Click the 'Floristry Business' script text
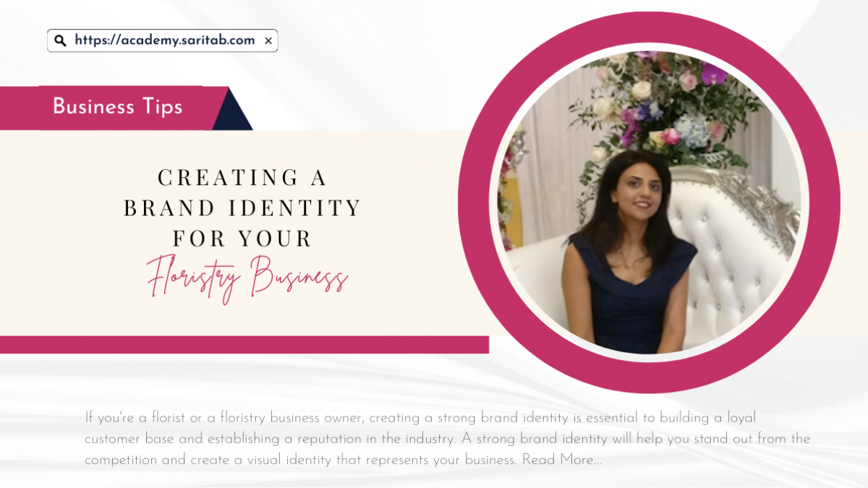 (247, 278)
